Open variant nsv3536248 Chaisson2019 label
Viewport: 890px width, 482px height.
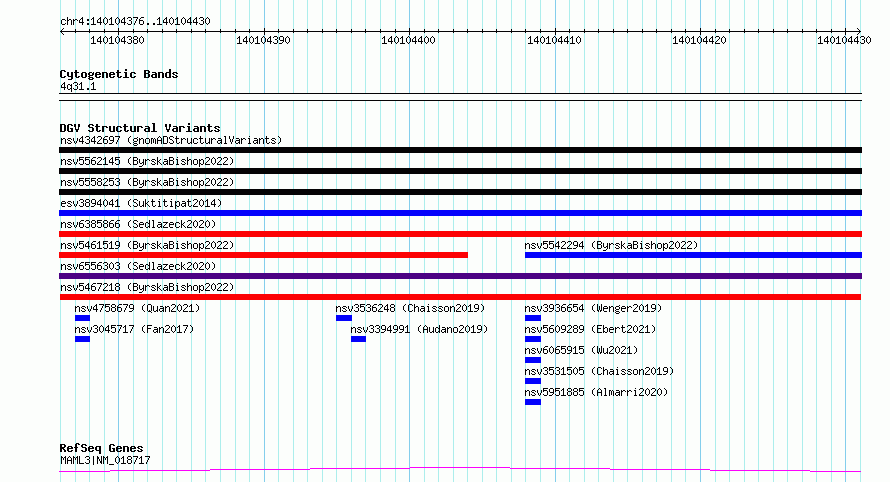coord(410,308)
